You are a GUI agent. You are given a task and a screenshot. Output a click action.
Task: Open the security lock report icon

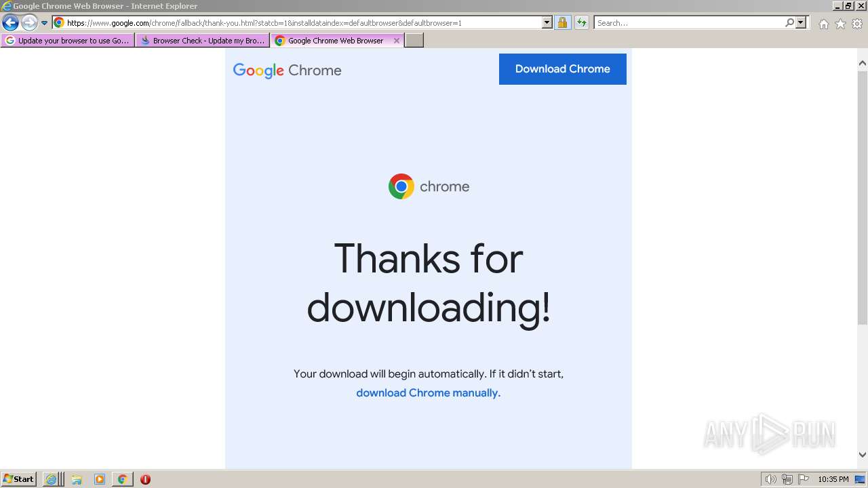tap(562, 22)
